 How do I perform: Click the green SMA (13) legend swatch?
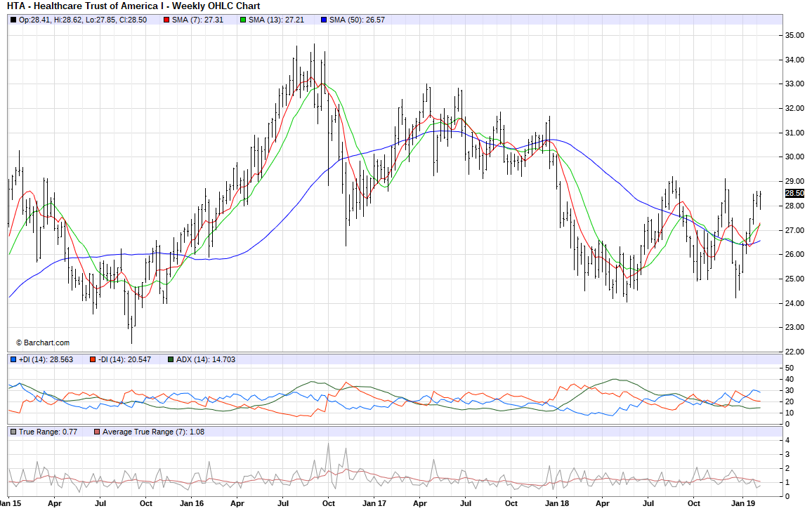click(x=243, y=20)
